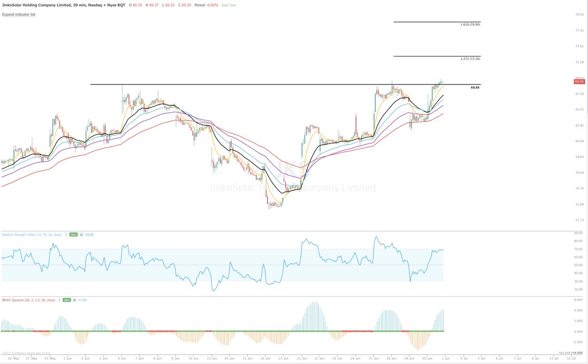
Task: Click the Real Time status label
Action: (228, 5)
